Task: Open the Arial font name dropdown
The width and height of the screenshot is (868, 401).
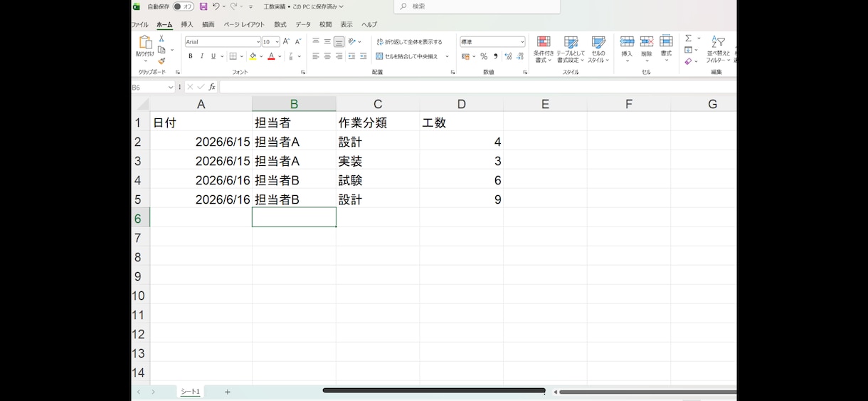Action: coord(258,42)
